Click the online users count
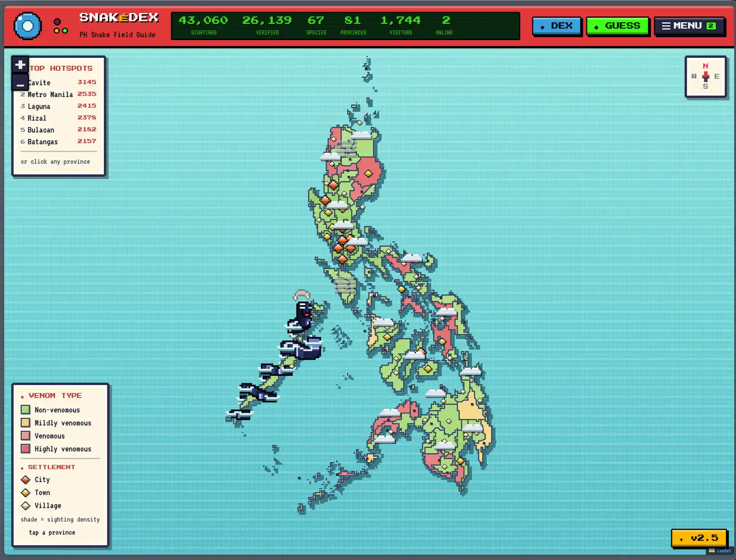 click(x=444, y=26)
